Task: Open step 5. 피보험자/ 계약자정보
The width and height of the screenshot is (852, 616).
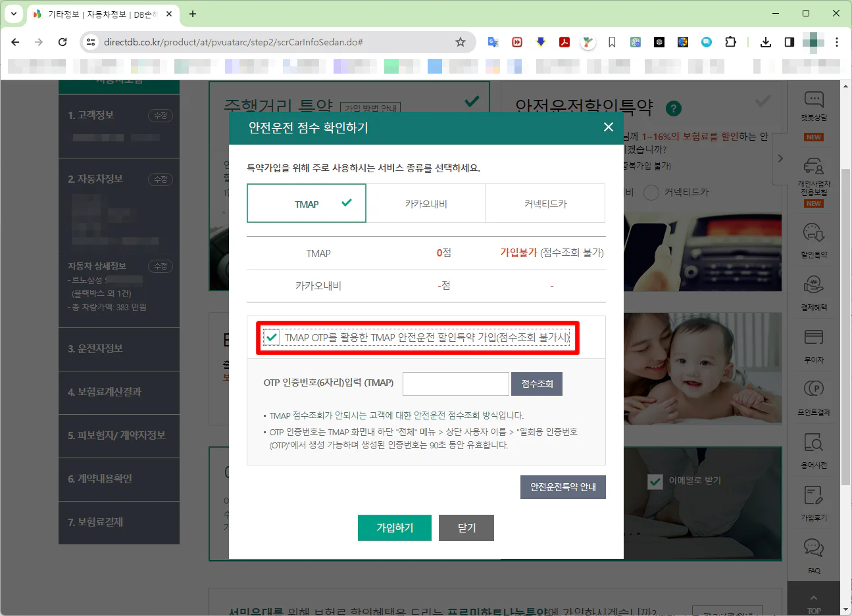Action: pyautogui.click(x=119, y=436)
